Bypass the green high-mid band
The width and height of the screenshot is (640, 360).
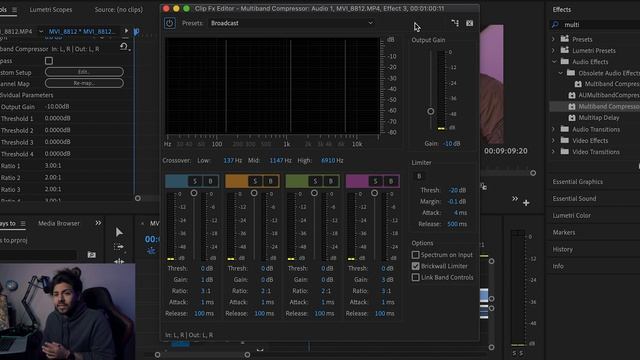pos(331,181)
